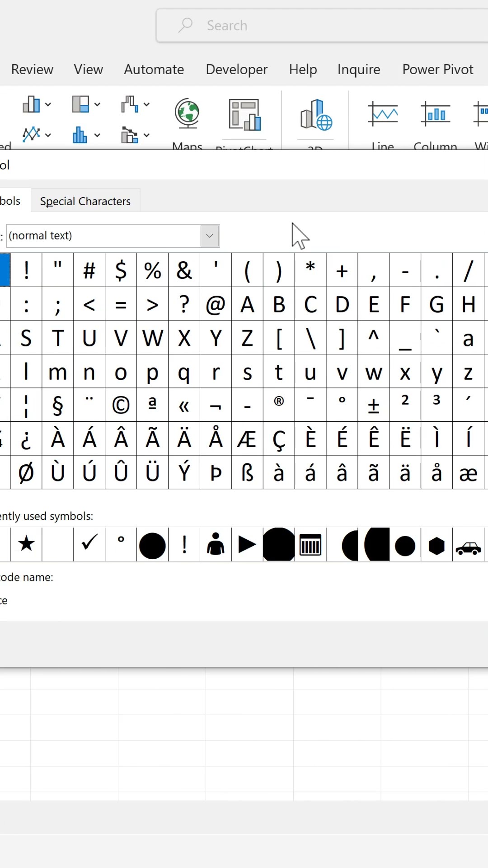Open the Review ribbon tab
The image size is (488, 868).
coord(32,69)
